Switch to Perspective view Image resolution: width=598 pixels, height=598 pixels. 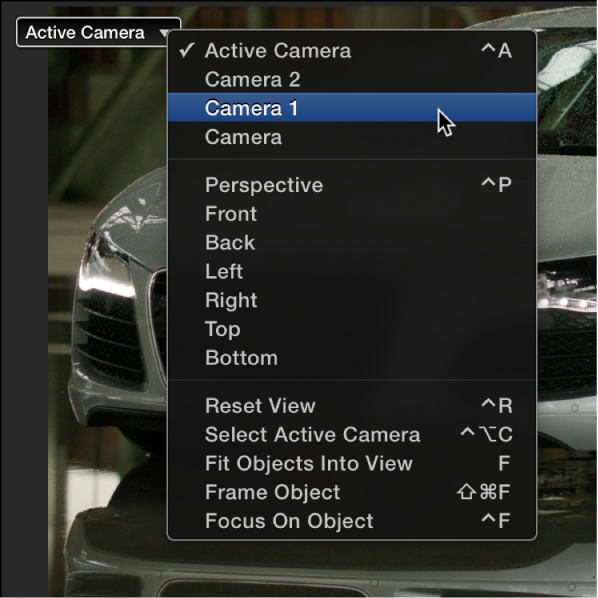pos(352,185)
